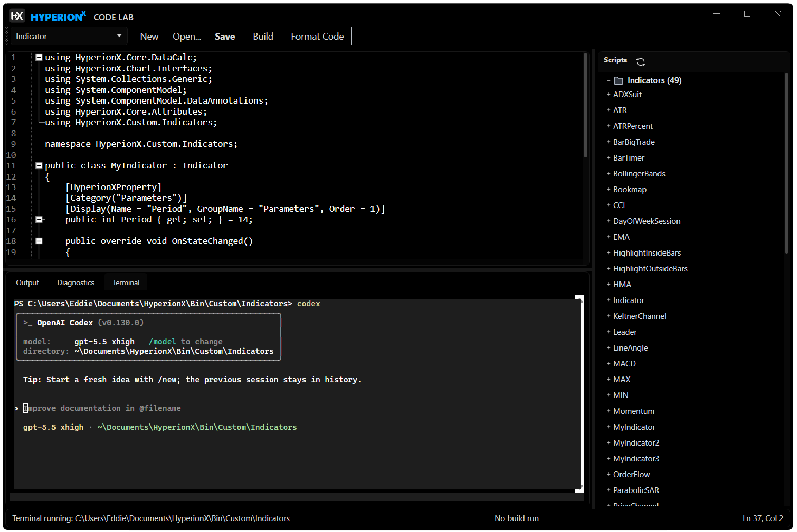This screenshot has height=532, width=797.
Task: Open the HighlightInsideBars script
Action: point(647,253)
